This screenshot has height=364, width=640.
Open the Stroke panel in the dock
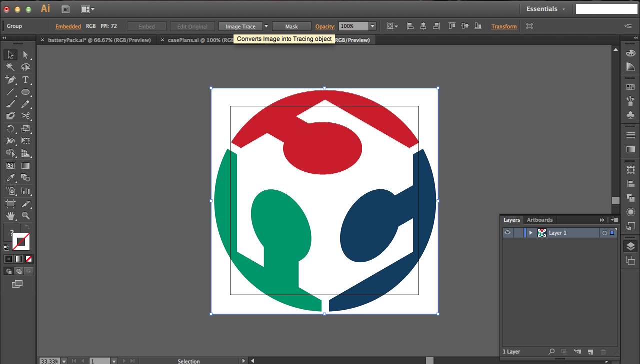click(630, 135)
